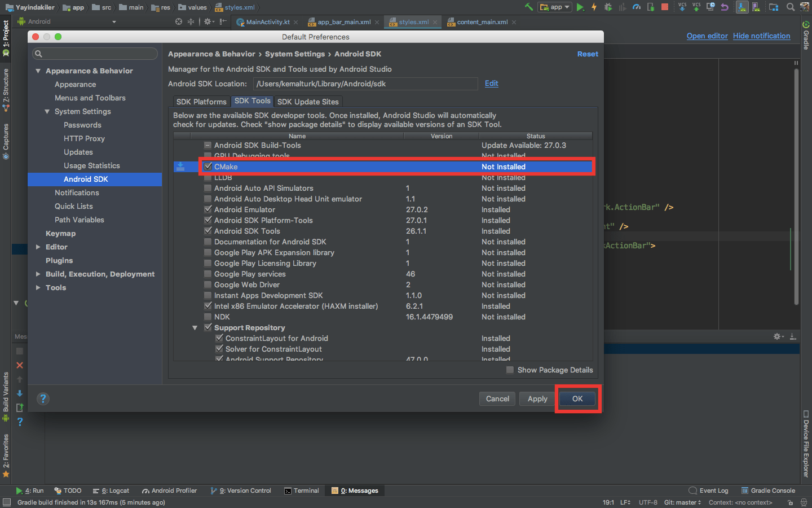The width and height of the screenshot is (812, 508).
Task: Click the Hide notification link
Action: click(x=761, y=36)
